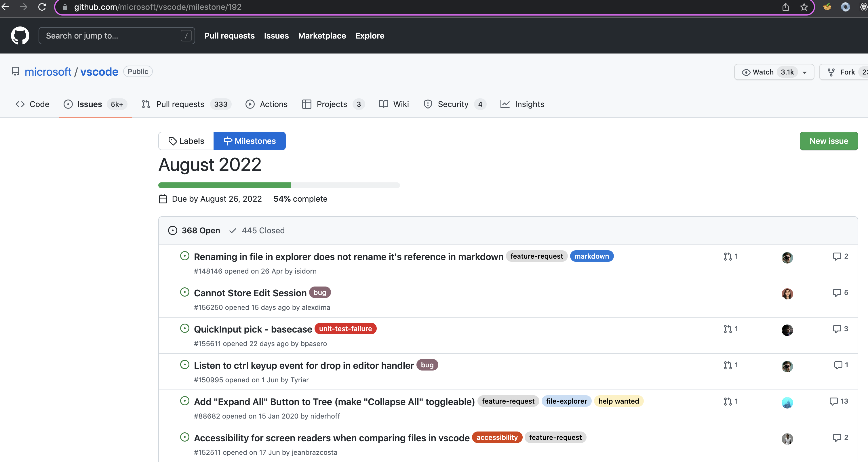Reload the page using the refresh icon
Viewport: 868px width, 462px height.
pos(42,7)
